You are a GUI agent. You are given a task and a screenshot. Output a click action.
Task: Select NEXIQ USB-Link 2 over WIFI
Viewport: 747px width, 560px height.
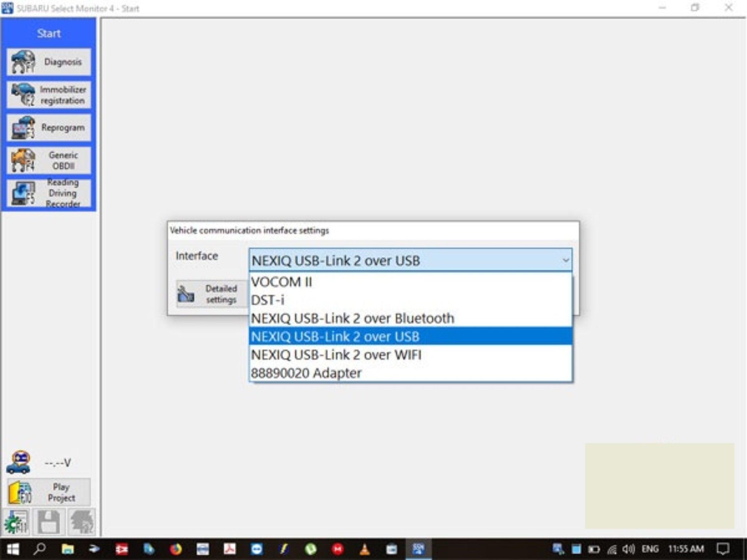click(410, 355)
